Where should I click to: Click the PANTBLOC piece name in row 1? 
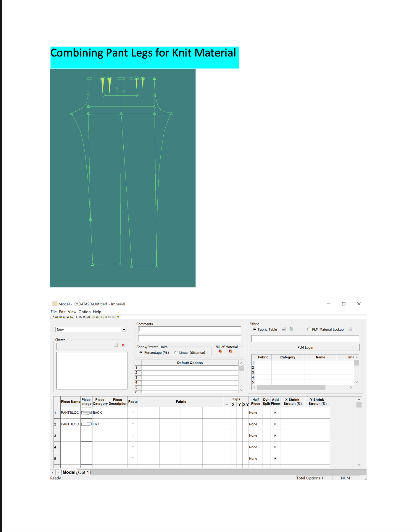pyautogui.click(x=70, y=413)
